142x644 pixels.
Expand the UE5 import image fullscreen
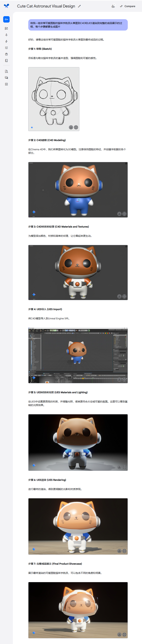pos(124,380)
